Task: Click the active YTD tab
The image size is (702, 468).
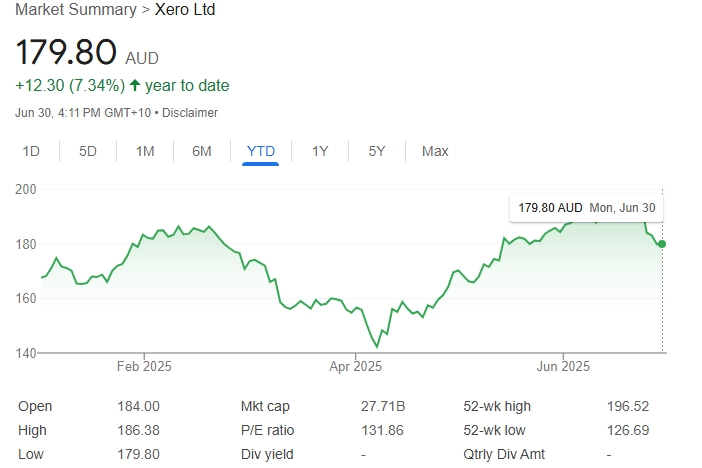Action: pos(260,151)
